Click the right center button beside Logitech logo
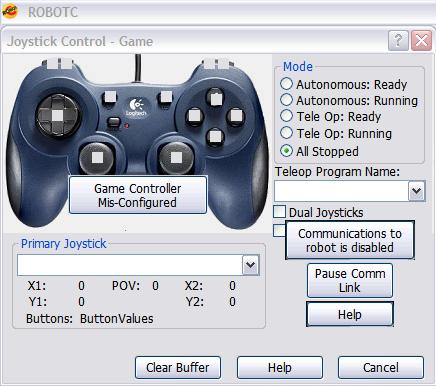The width and height of the screenshot is (436, 386). (166, 97)
